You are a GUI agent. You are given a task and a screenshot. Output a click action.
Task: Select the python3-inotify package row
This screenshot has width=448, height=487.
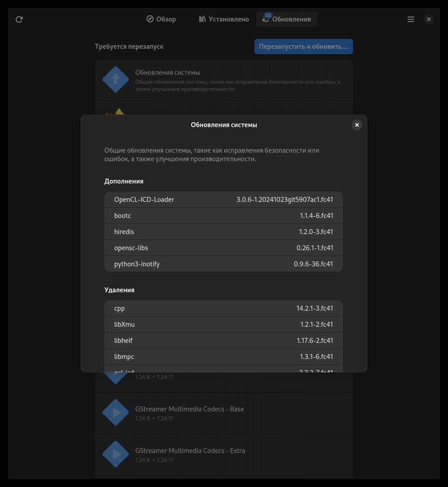click(x=224, y=264)
